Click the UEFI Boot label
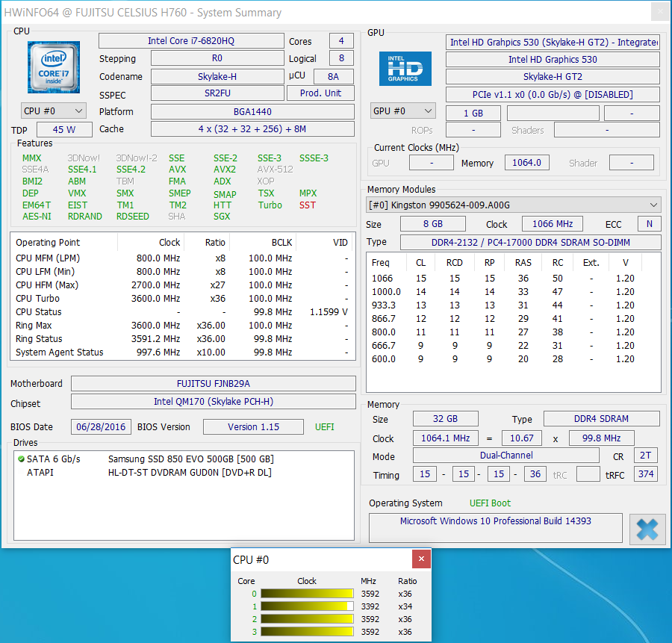Screen dimensions: 672x643 point(490,503)
